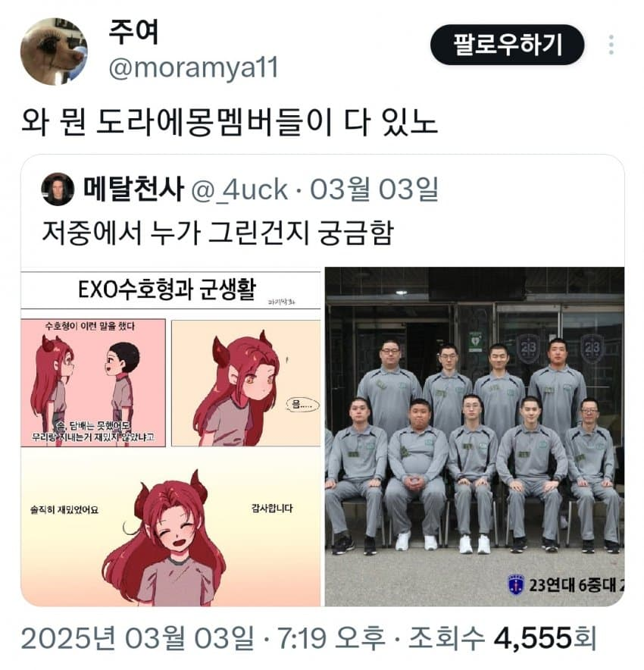Select the main tweet text 와 뭔 도라에몽멤버들이
Viewport: 644px width, 670px height.
point(177,122)
